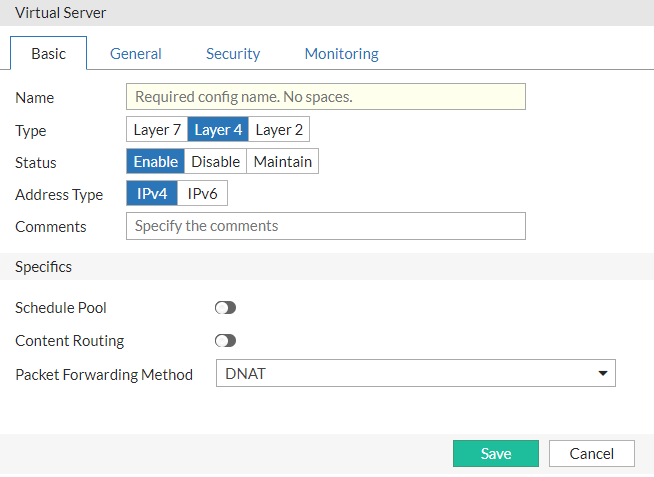Screen dimensions: 654x477
Task: Cancel the virtual server dialog
Action: point(591,454)
